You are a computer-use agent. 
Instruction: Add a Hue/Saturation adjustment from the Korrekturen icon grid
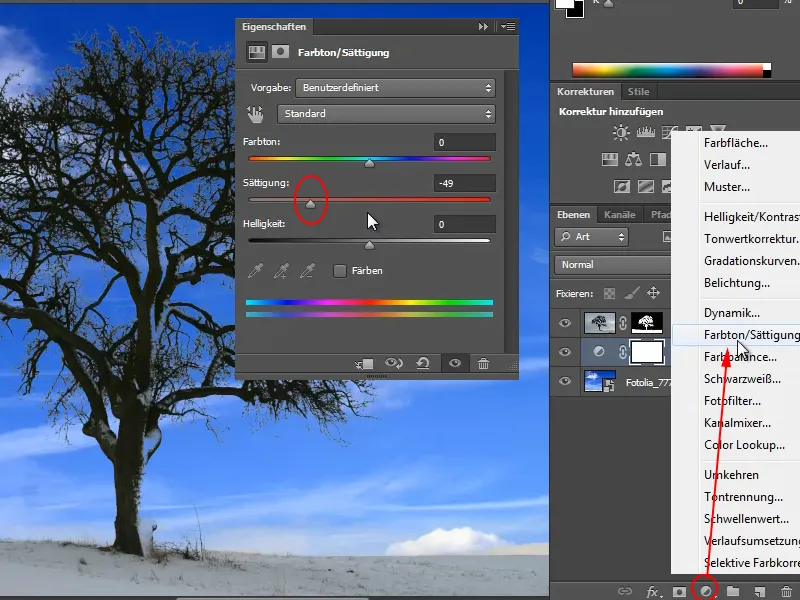610,160
